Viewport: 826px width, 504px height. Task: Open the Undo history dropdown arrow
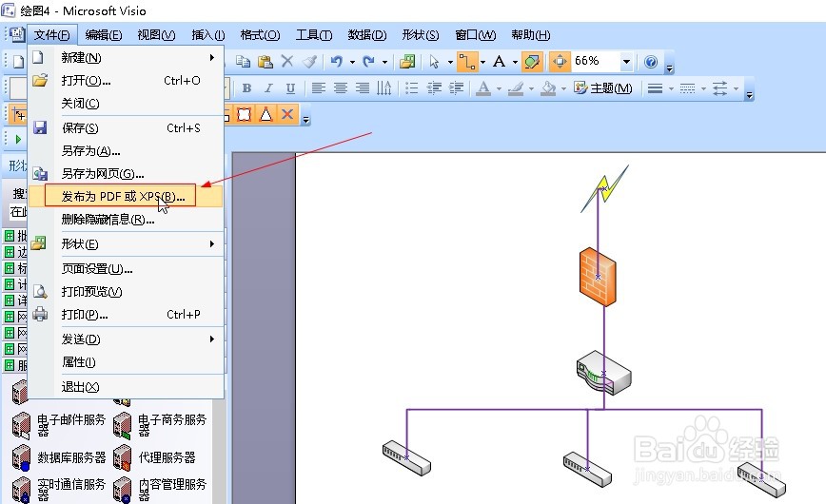click(352, 62)
